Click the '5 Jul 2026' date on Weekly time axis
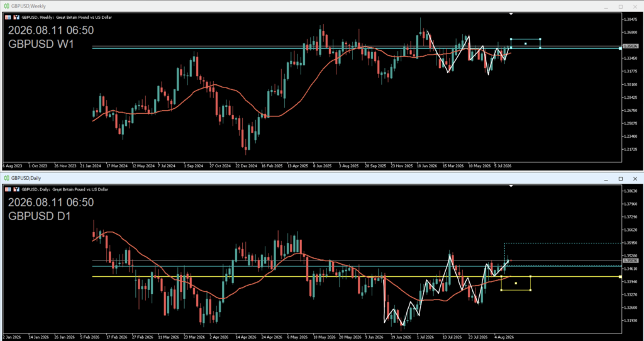 coord(502,166)
